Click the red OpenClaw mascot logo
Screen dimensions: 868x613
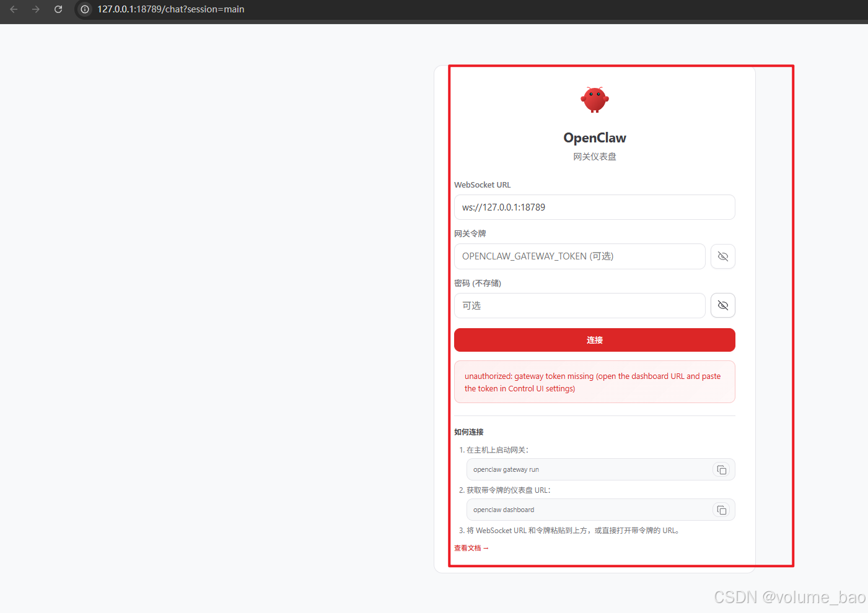click(595, 99)
